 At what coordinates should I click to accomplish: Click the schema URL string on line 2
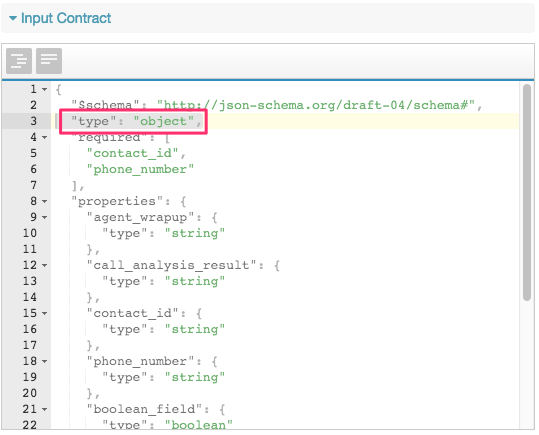point(316,105)
